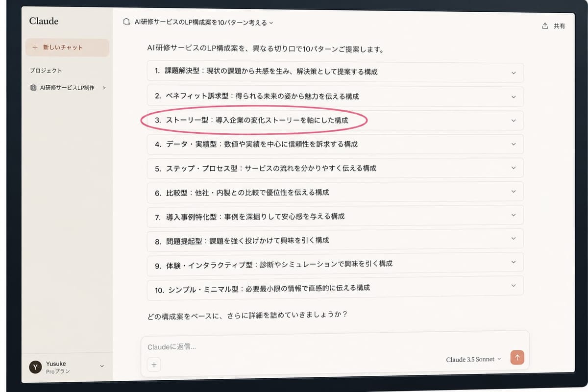Select the 導入事例特化型 row text
The height and width of the screenshot is (392, 588).
(249, 216)
